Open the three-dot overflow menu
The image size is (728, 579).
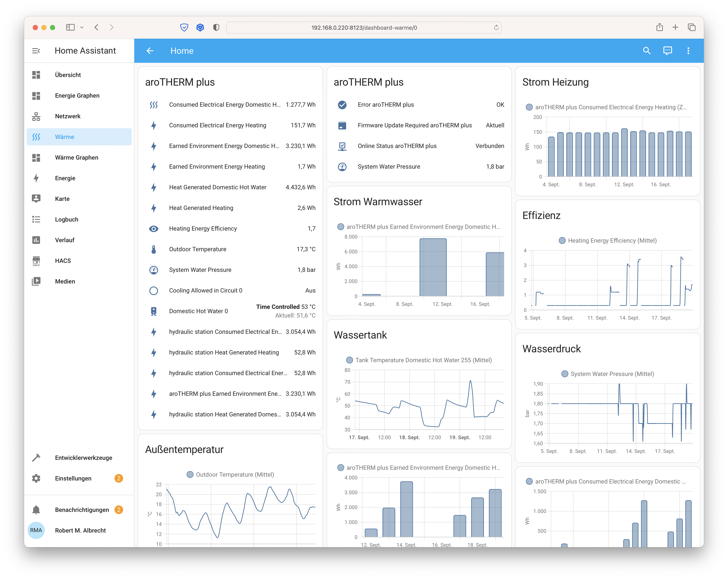point(688,51)
